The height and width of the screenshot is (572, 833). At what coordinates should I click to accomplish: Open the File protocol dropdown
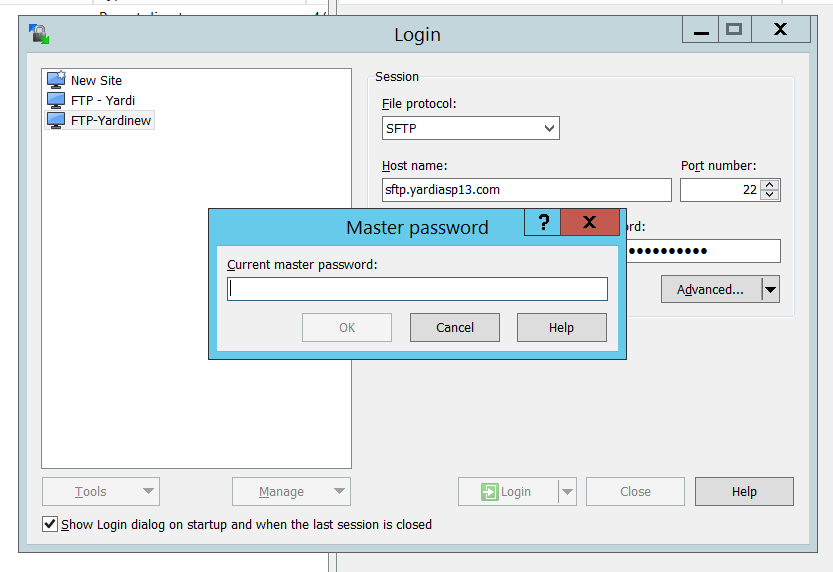pos(549,128)
